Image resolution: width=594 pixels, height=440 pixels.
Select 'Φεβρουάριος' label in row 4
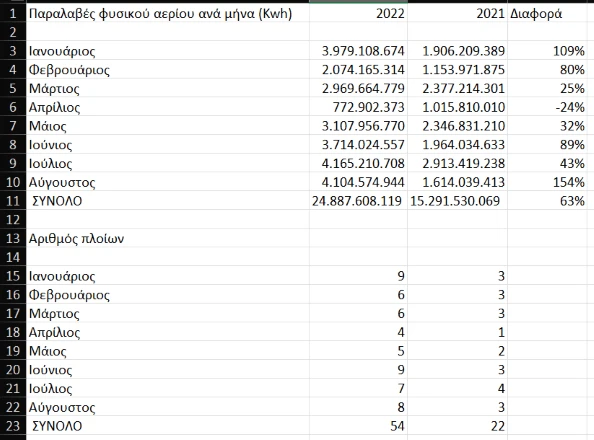coord(69,70)
